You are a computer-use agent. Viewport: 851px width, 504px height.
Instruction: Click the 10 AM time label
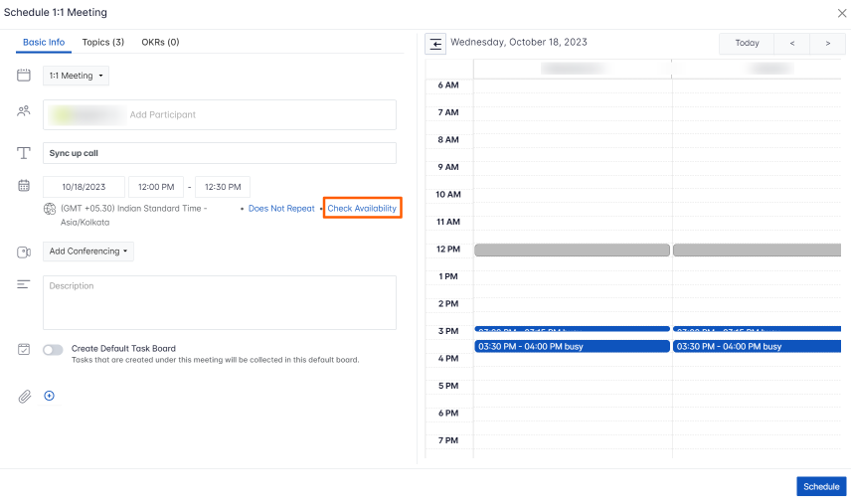448,194
